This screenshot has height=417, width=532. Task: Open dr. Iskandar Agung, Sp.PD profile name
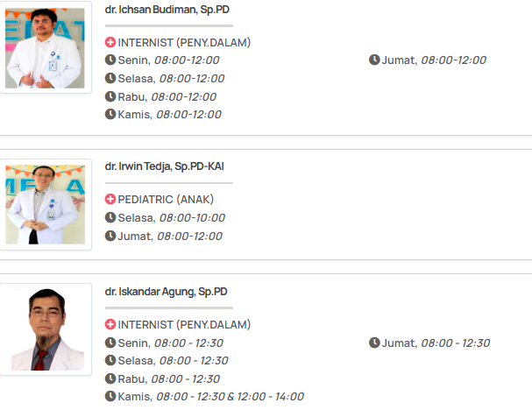click(167, 292)
